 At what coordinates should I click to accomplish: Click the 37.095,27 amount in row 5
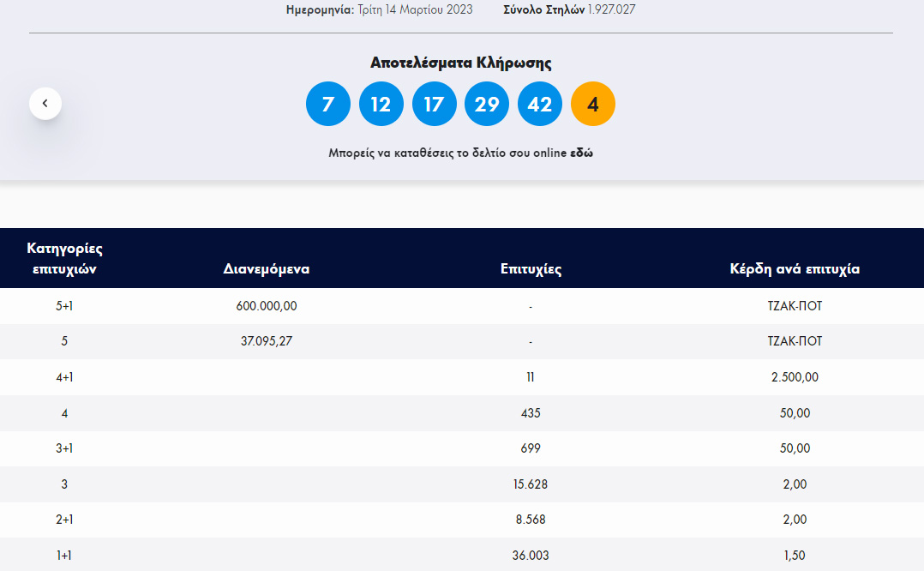point(267,341)
